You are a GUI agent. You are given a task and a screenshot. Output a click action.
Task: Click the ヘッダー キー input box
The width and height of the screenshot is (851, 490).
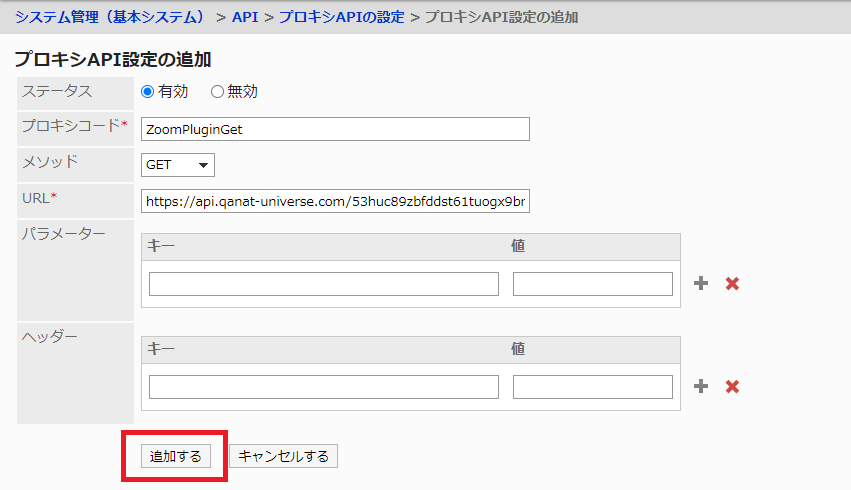tap(323, 387)
